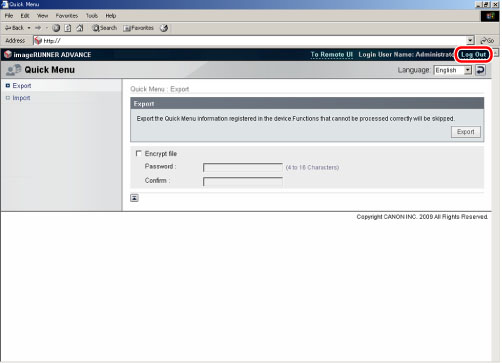Open the File menu

point(9,16)
